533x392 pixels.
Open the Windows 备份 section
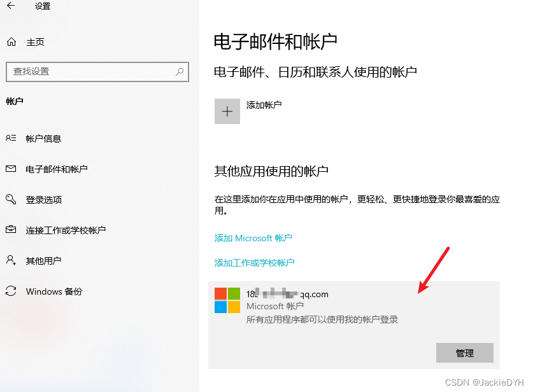coord(54,291)
